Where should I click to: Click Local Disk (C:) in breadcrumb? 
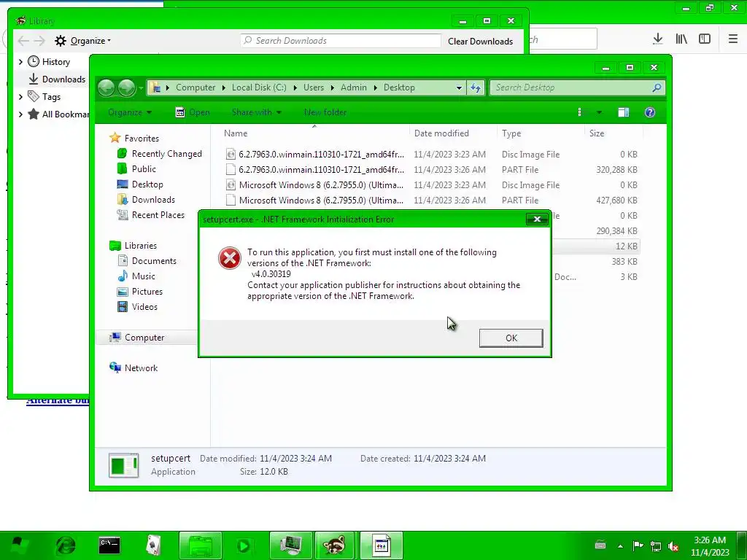[259, 87]
